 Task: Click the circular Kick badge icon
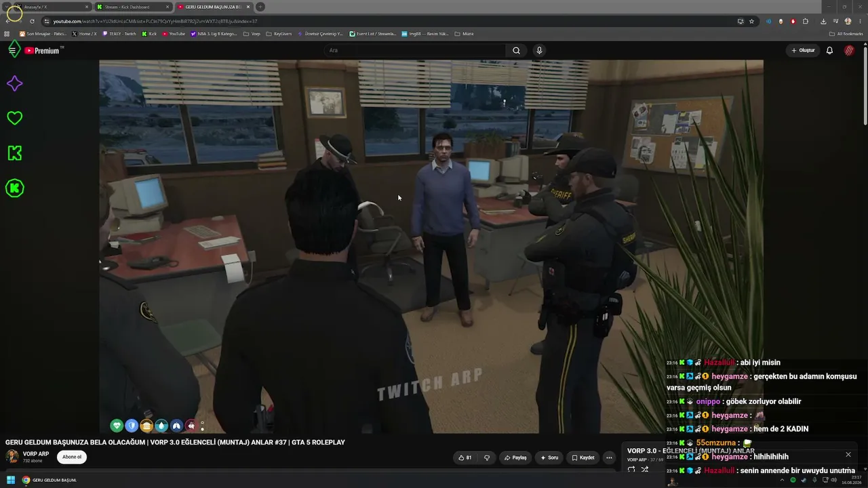[14, 188]
